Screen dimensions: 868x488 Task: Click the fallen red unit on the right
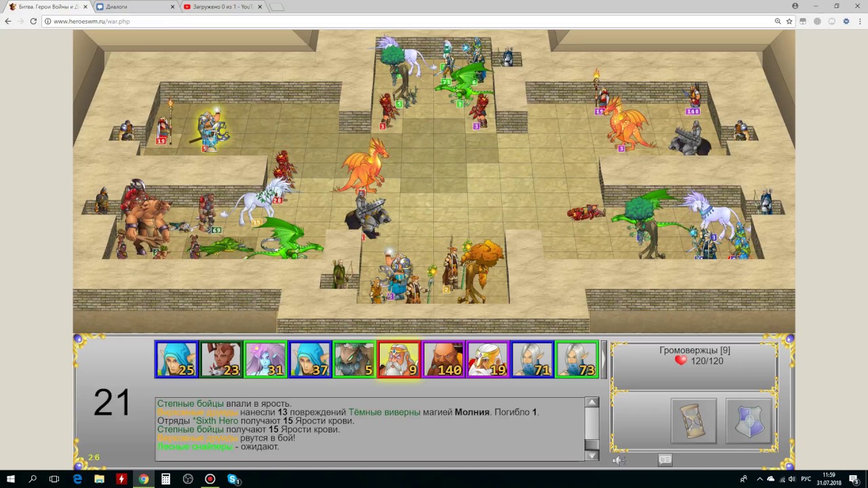(586, 212)
